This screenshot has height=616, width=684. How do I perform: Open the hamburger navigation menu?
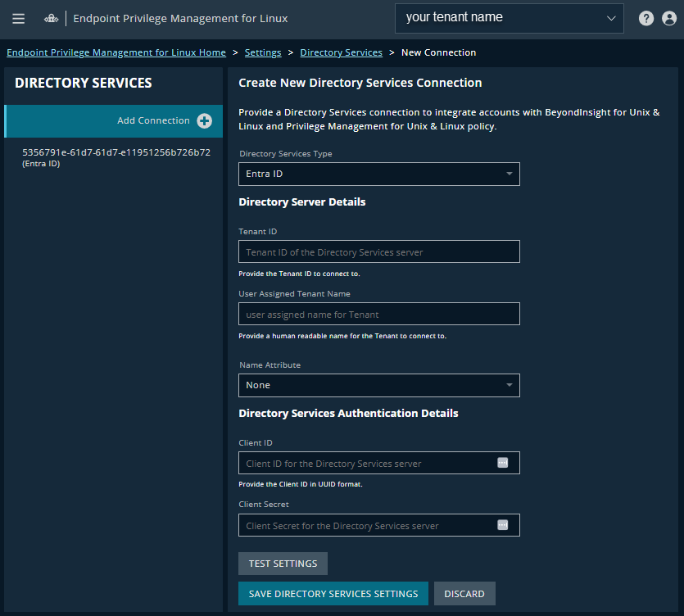[18, 18]
